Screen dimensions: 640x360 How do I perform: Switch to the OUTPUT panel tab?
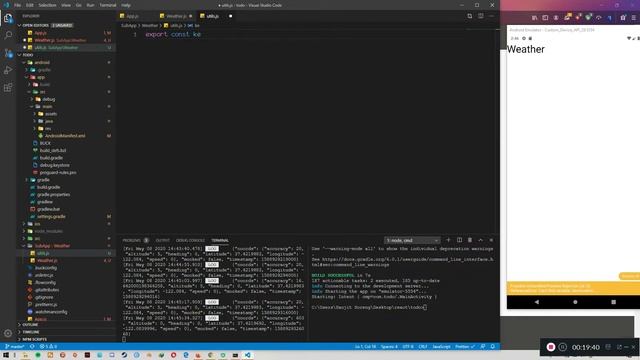(162, 240)
